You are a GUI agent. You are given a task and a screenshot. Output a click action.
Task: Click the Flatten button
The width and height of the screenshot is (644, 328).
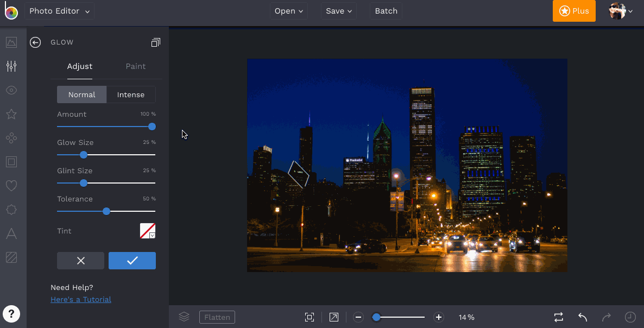point(217,317)
